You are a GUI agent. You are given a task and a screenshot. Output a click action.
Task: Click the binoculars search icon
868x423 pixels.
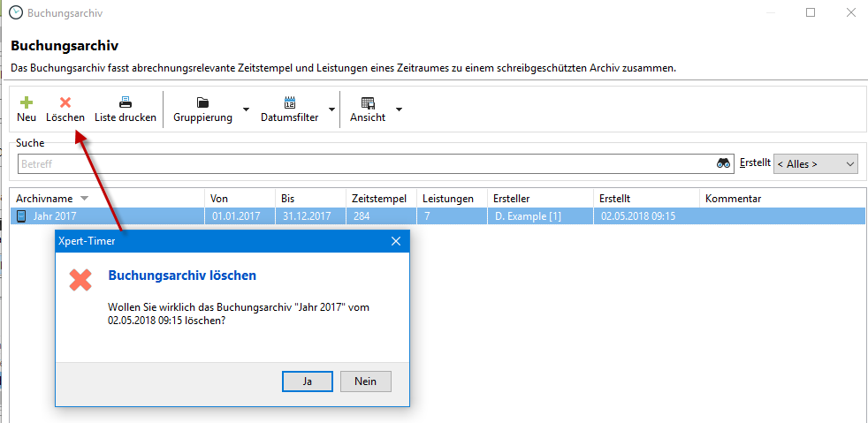(x=724, y=163)
